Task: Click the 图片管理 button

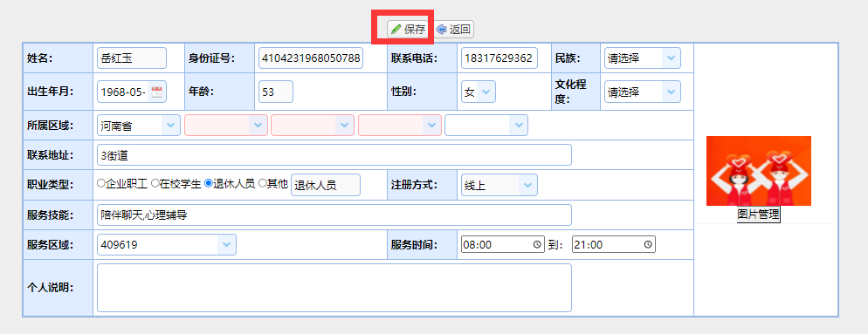Action: pos(758,215)
